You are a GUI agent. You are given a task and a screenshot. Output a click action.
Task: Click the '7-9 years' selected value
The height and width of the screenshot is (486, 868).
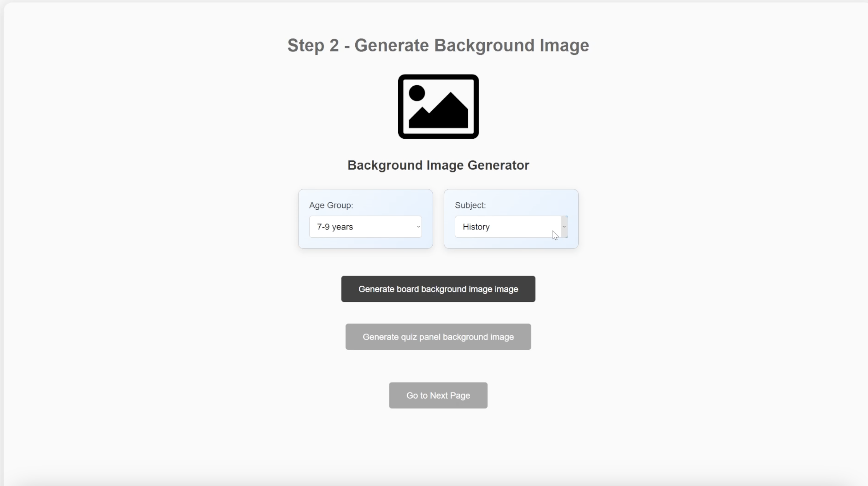(x=335, y=227)
